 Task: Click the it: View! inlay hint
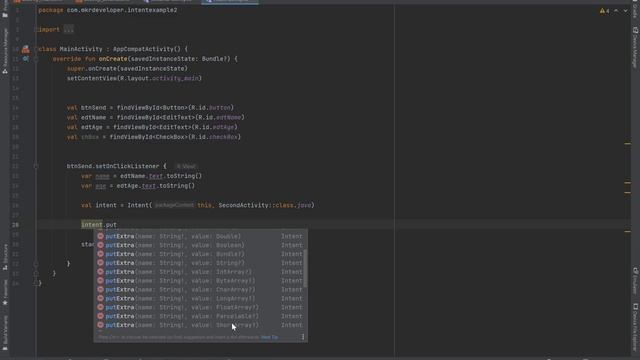point(186,166)
